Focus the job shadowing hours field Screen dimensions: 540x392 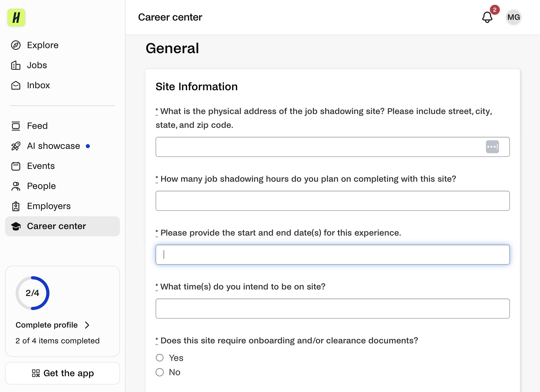pyautogui.click(x=332, y=201)
